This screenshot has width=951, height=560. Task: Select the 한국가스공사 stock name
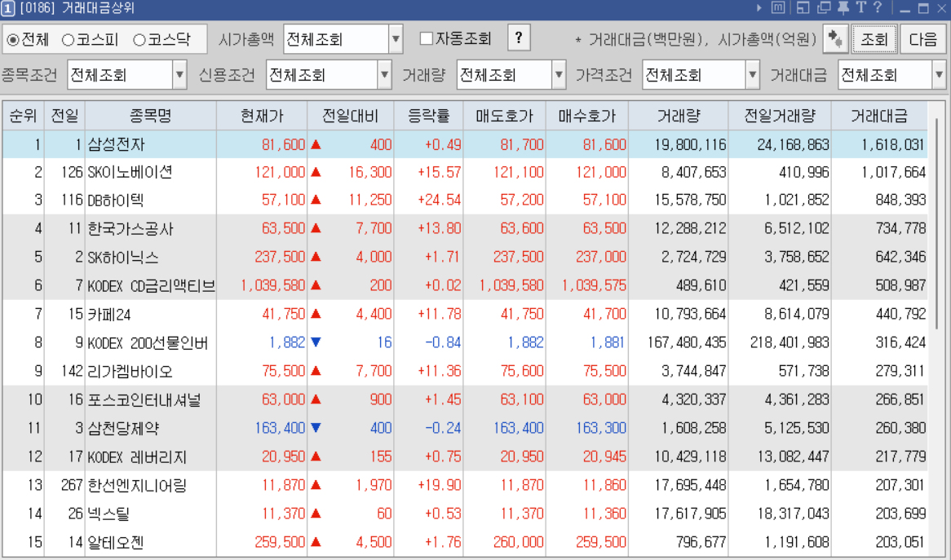coord(130,228)
